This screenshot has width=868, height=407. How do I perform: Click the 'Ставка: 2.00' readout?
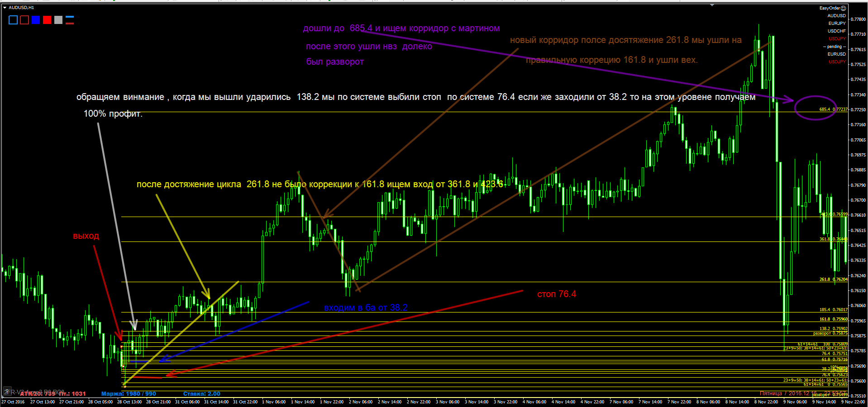(202, 394)
